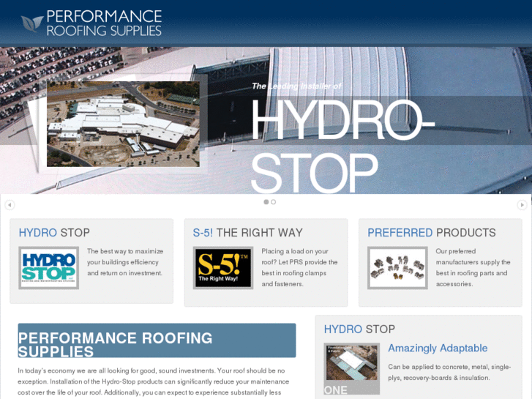This screenshot has height=399, width=532.
Task: Select the first slider pagination dot
Action: point(266,202)
